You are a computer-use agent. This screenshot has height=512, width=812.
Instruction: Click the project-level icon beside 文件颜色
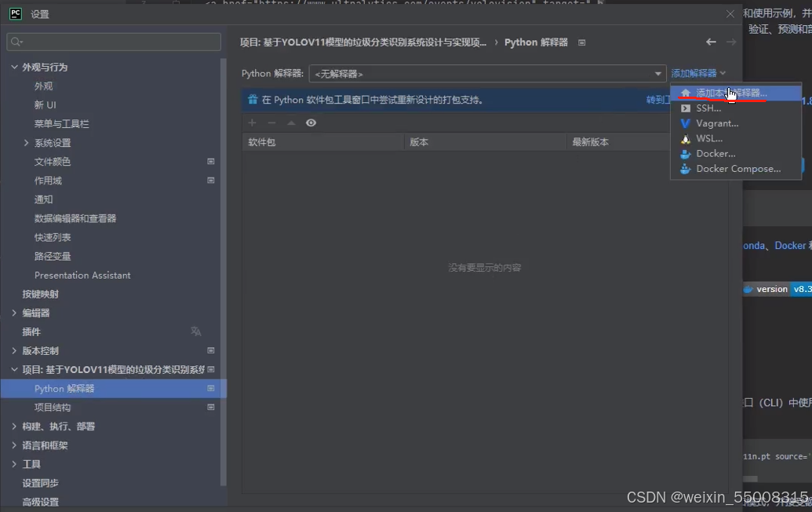(211, 162)
